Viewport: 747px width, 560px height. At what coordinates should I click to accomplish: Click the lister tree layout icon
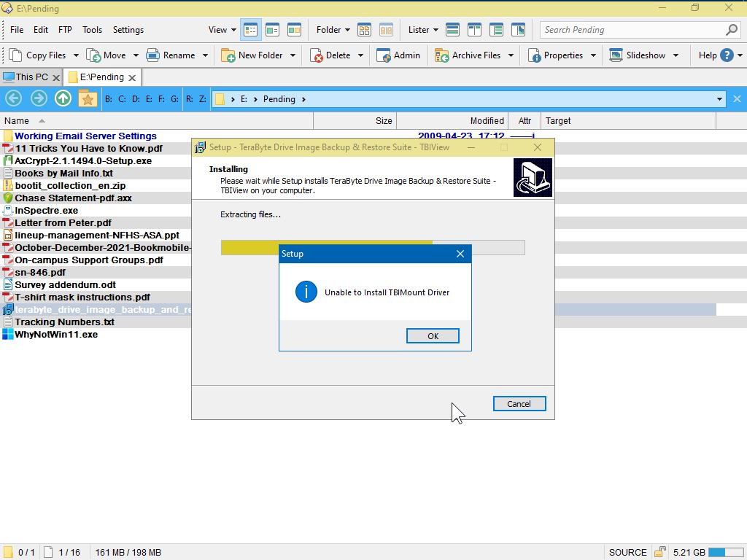(x=496, y=30)
